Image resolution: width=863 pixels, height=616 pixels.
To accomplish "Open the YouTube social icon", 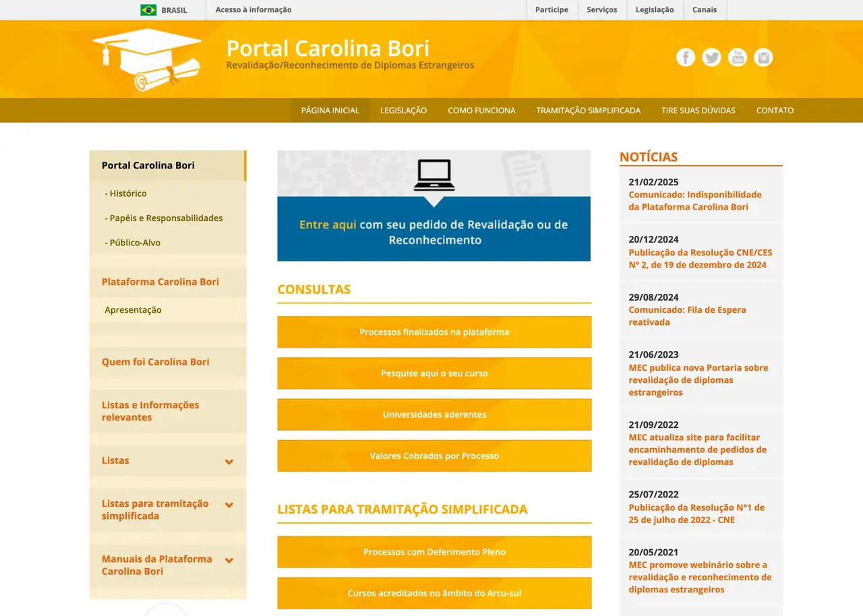I will pyautogui.click(x=738, y=57).
